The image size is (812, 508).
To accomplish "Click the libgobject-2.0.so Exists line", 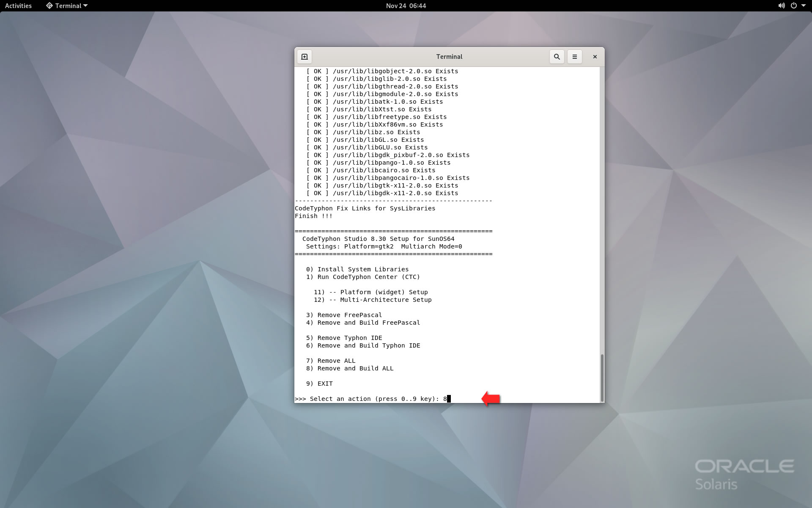I will [382, 71].
